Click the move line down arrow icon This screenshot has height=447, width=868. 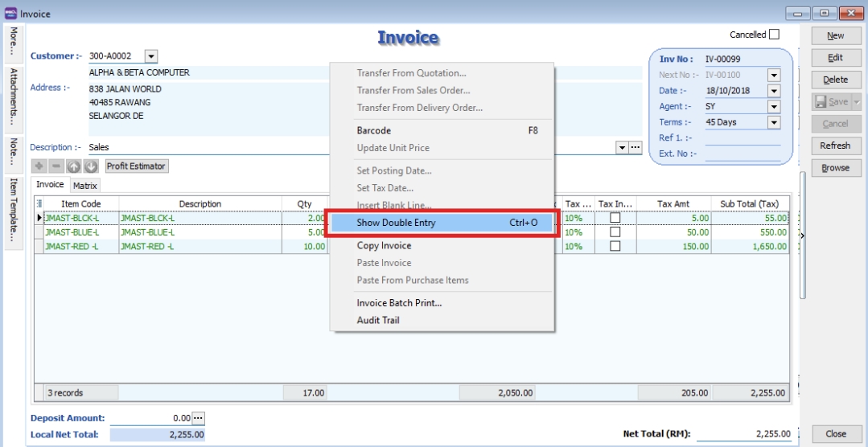91,166
